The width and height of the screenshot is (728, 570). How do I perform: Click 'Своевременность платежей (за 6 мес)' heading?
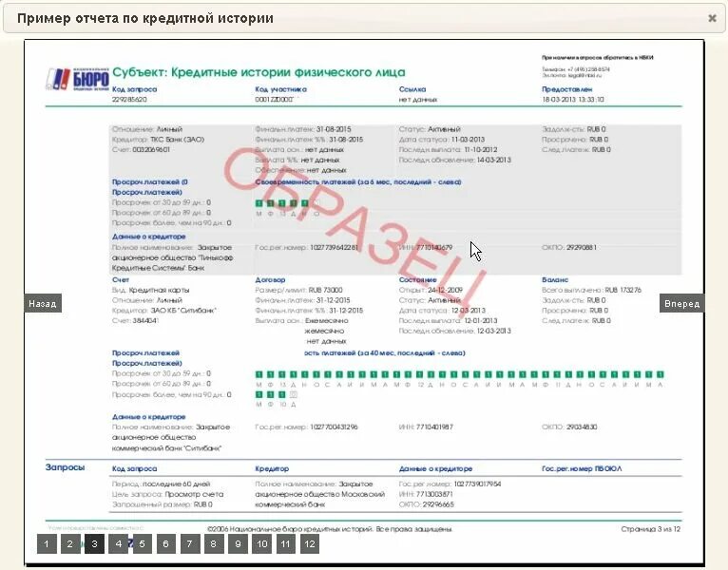point(358,182)
